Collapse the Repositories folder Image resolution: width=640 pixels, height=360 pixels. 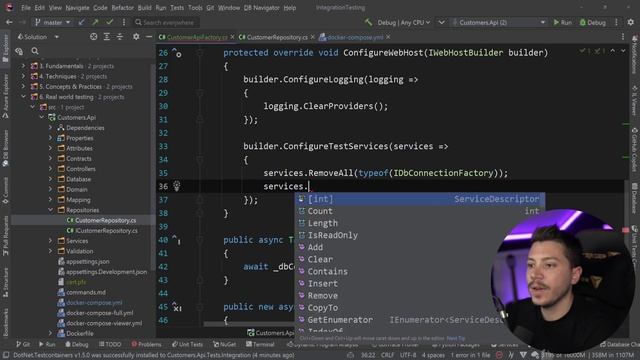point(50,210)
